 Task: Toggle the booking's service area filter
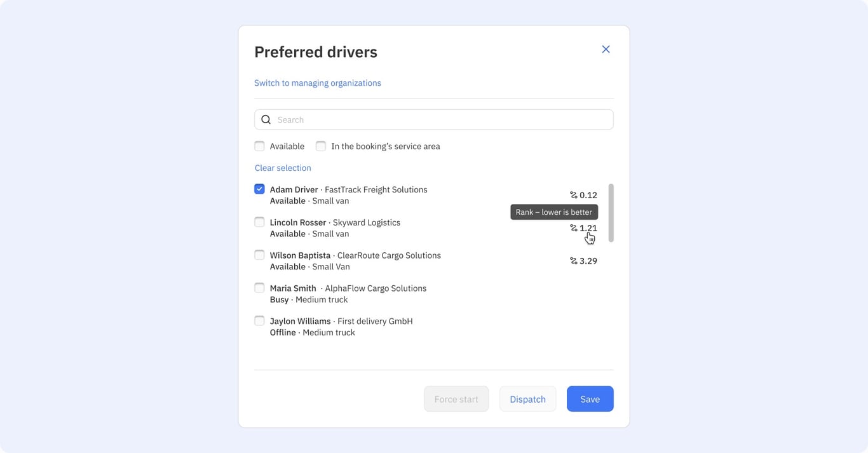(x=321, y=146)
